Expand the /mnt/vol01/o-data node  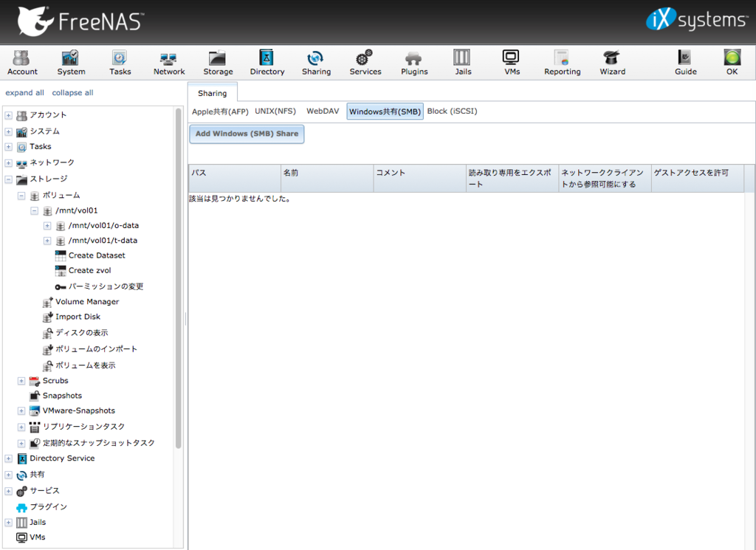tap(47, 226)
